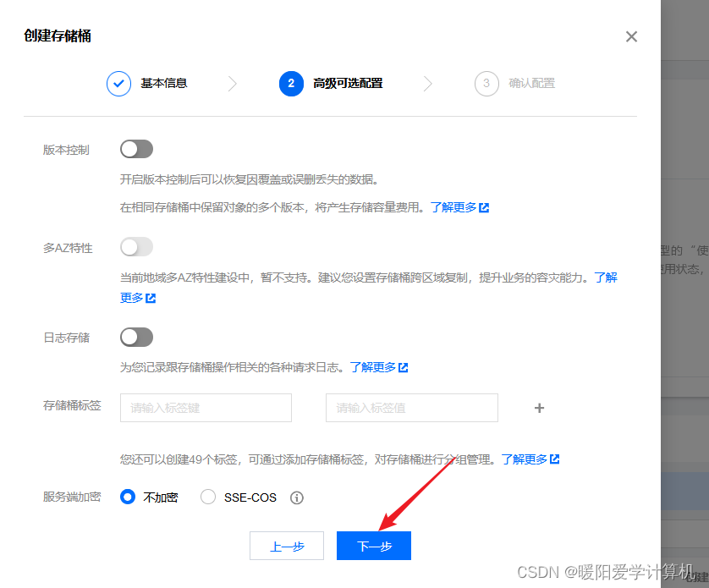Click the 请输入标签键 input field
Viewport: 709px width, 588px height.
pyautogui.click(x=206, y=408)
